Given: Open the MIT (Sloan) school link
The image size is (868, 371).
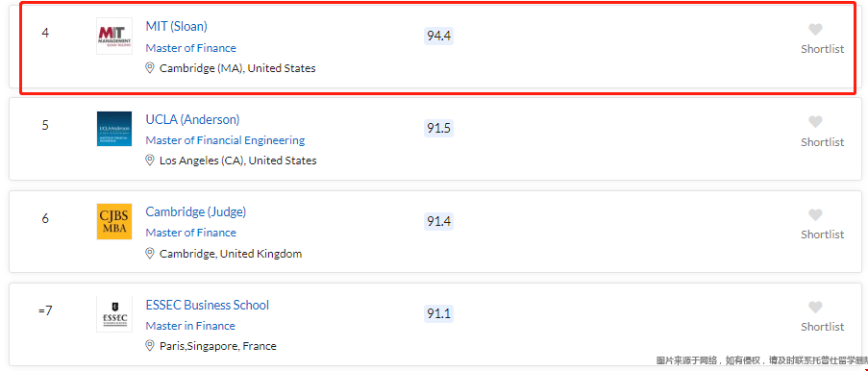Looking at the screenshot, I should tap(176, 26).
